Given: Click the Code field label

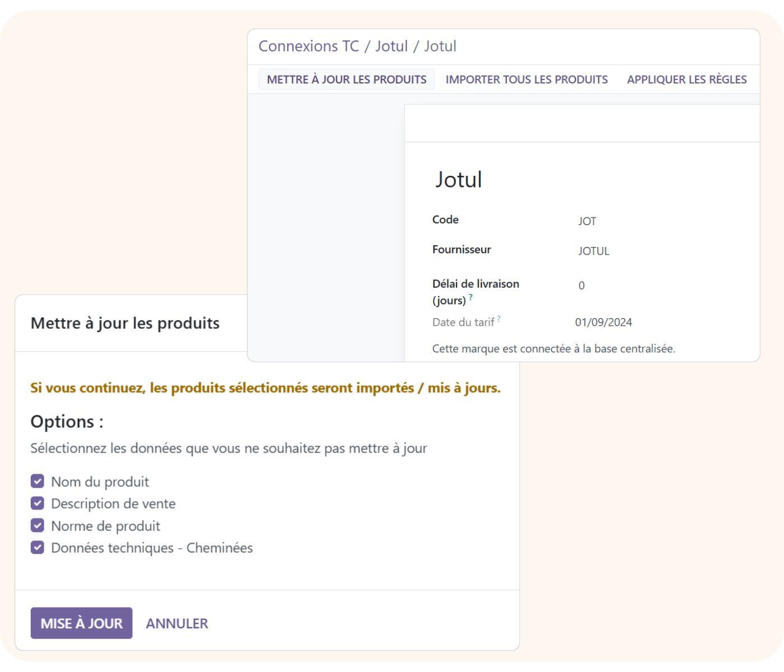Looking at the screenshot, I should point(445,220).
